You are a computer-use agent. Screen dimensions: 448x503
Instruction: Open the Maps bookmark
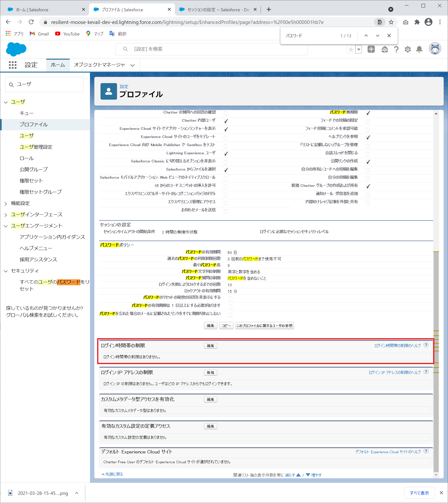95,34
